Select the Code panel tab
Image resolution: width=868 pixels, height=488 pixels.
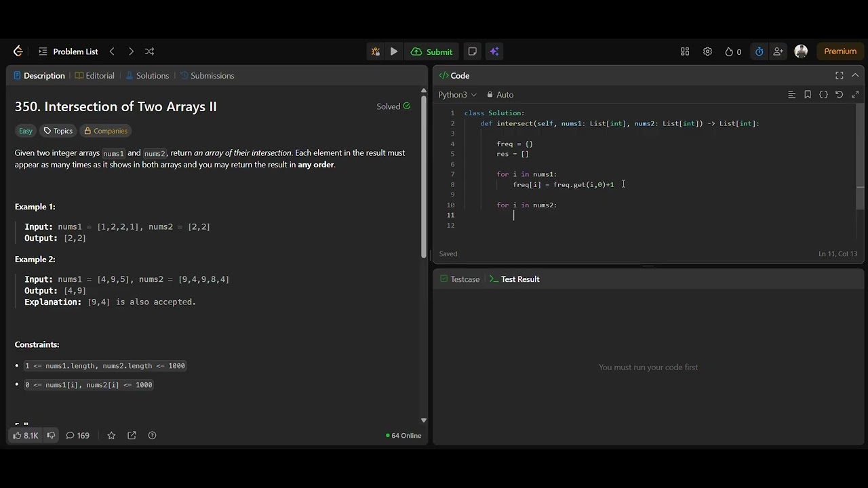click(454, 76)
